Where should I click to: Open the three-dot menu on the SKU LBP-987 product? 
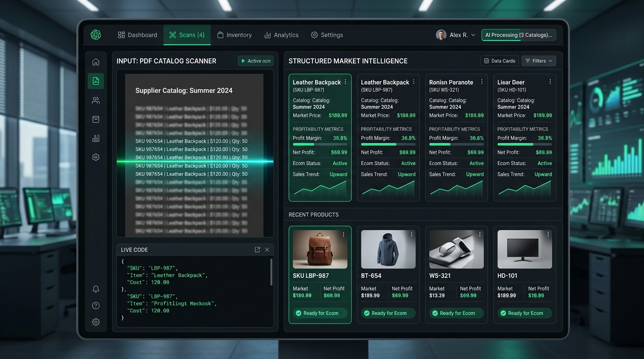click(x=344, y=234)
